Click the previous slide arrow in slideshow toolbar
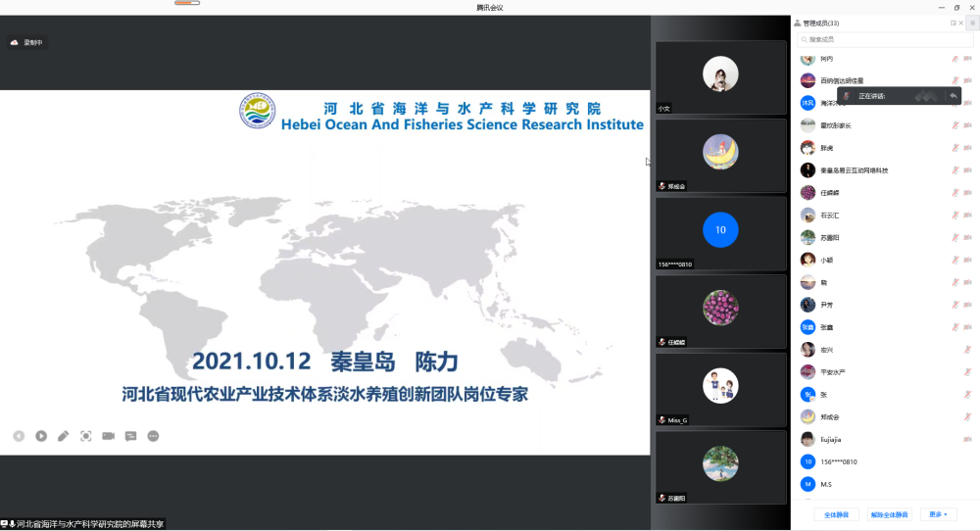980x531 pixels. pyautogui.click(x=19, y=436)
